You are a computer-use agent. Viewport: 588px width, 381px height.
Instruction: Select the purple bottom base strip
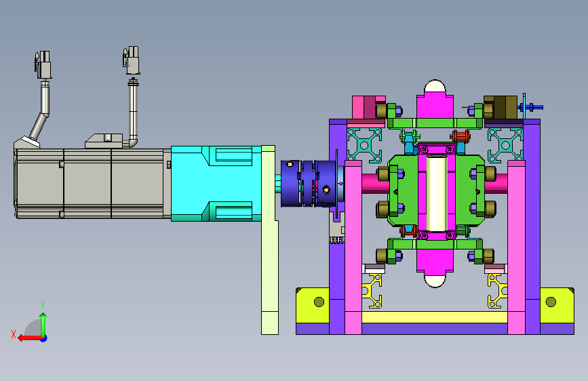point(435,329)
